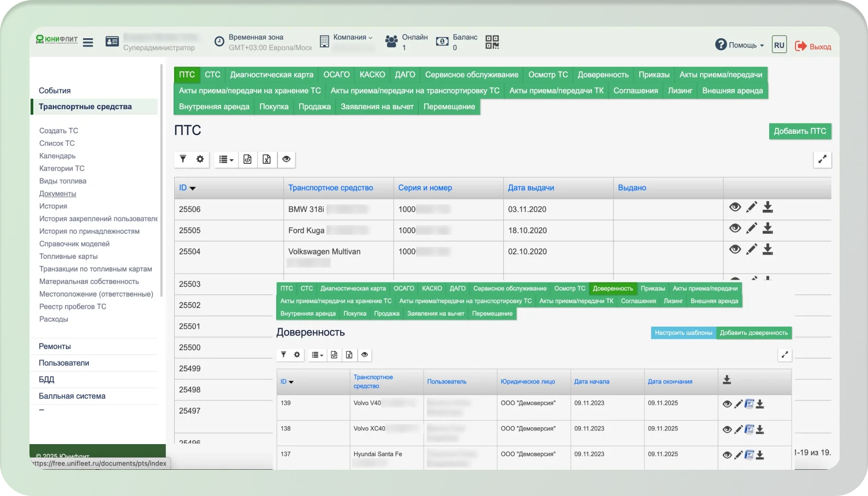Expand the Компания dropdown in header
The height and width of the screenshot is (496, 868).
352,38
